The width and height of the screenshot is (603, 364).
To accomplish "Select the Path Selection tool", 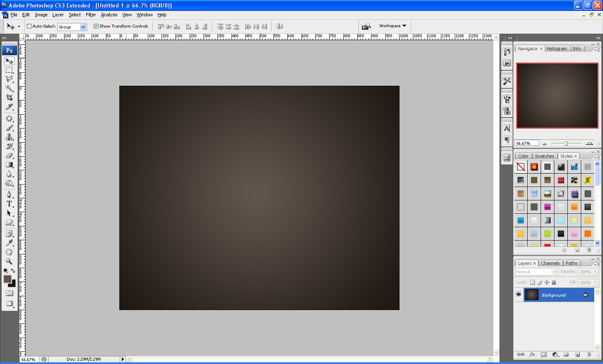I will (x=9, y=213).
